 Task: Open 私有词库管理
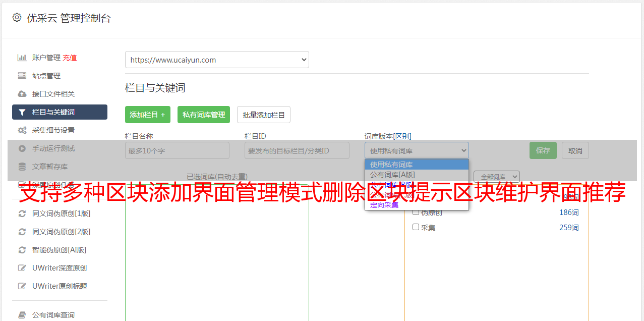[x=204, y=115]
